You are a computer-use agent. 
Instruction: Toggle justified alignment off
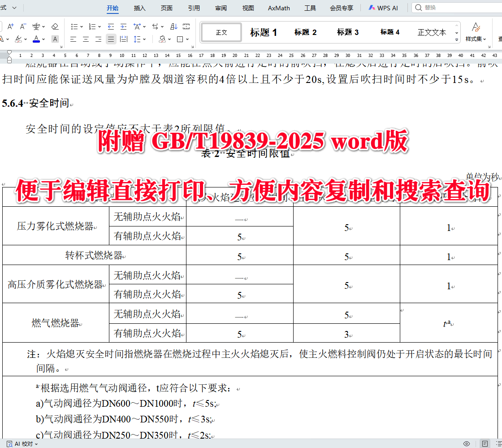[111, 39]
